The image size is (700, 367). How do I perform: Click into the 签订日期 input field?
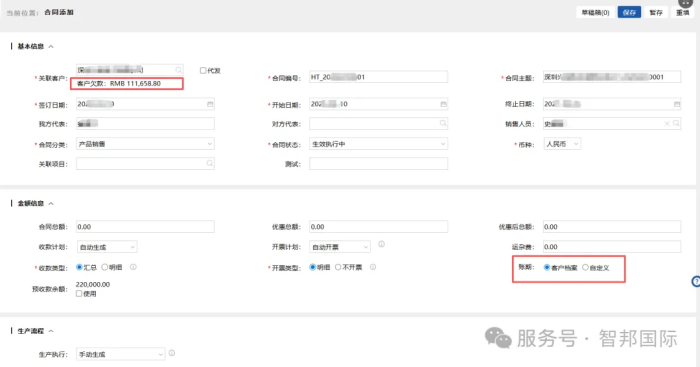click(x=145, y=104)
